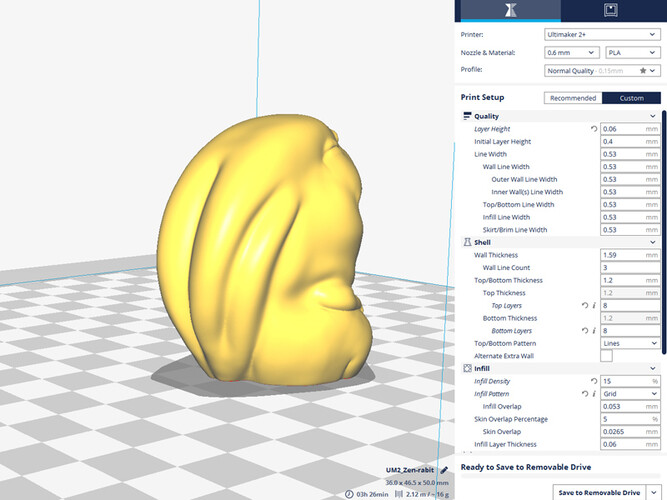
Task: Edit Initial Layer Height value field
Action: (630, 141)
